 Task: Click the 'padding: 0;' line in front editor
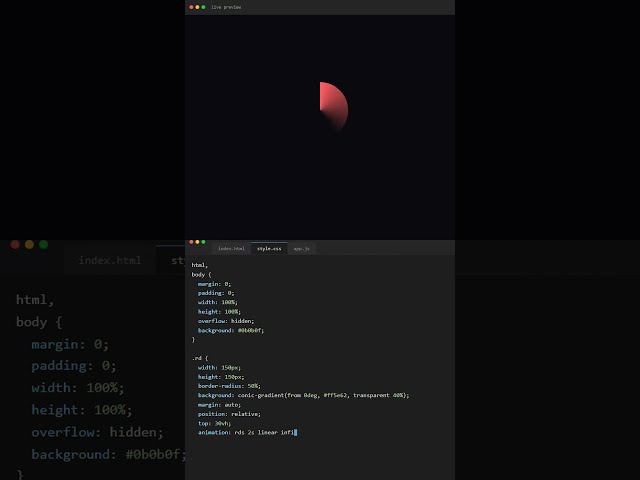pyautogui.click(x=216, y=293)
